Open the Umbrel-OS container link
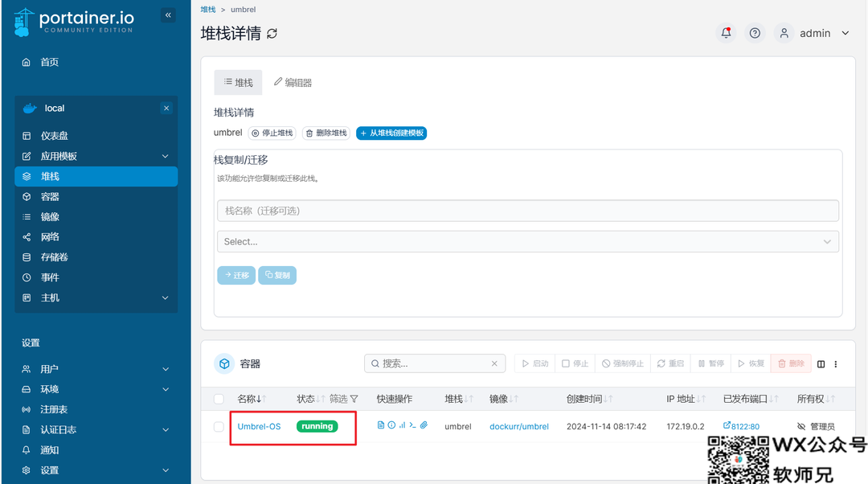This screenshot has width=868, height=484. [x=259, y=426]
